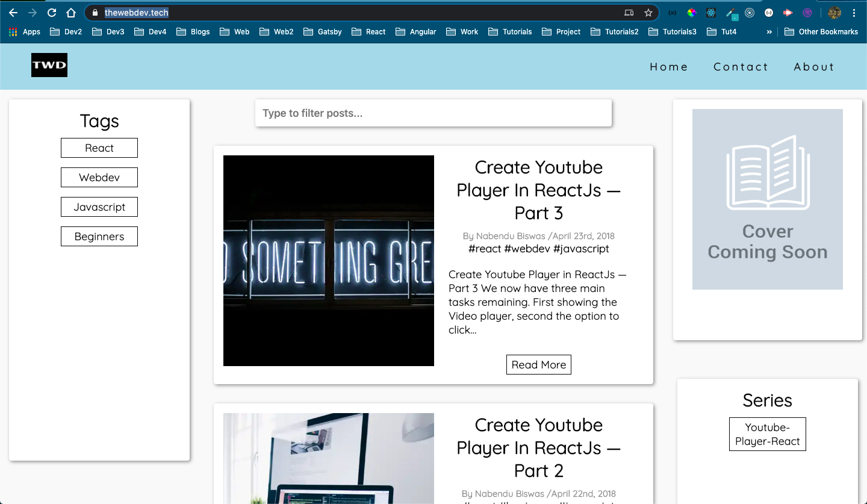Screen dimensions: 867x504
Task: Filter posts by the Webdev tag
Action: click(x=99, y=178)
